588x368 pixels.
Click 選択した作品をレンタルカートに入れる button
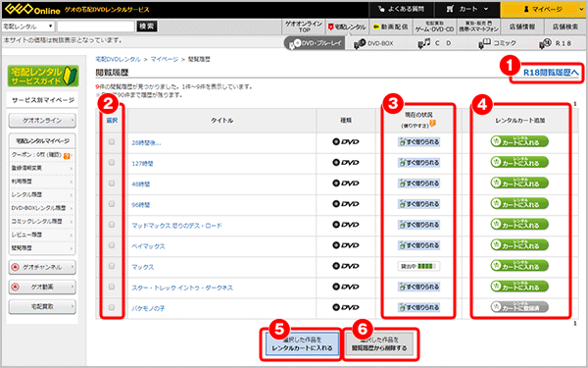[x=302, y=344]
